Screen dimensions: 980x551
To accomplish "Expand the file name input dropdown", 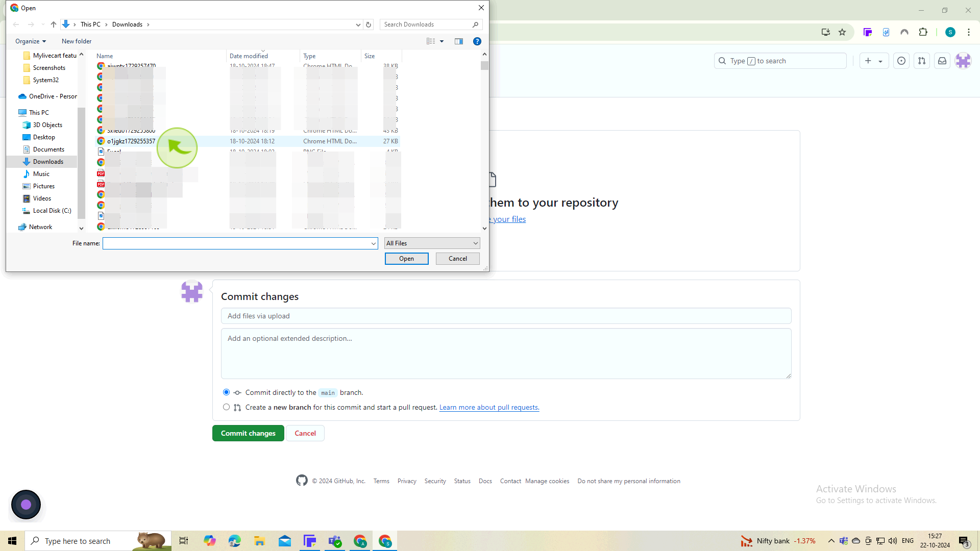I will (374, 243).
